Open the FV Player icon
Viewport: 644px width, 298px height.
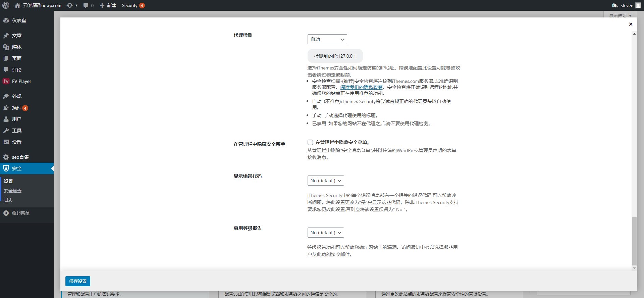6,81
